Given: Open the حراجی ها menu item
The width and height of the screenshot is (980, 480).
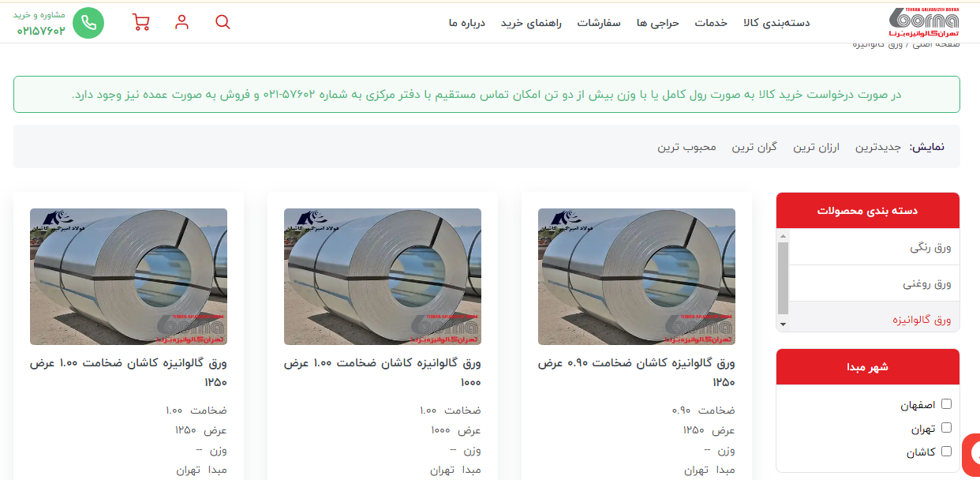Looking at the screenshot, I should 657,23.
